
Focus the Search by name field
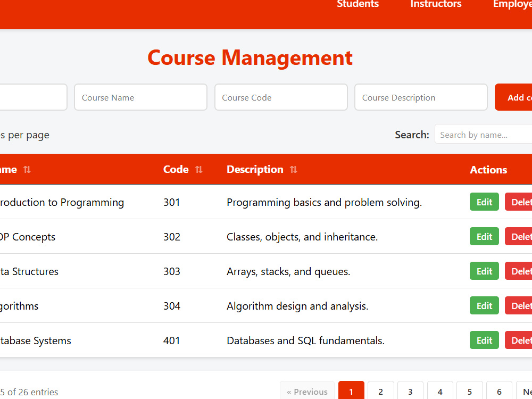tap(484, 135)
